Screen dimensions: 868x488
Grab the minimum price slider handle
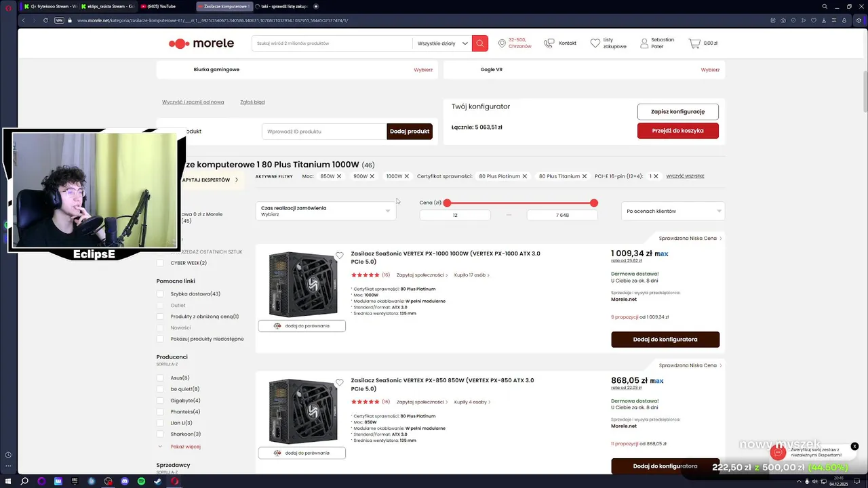click(x=447, y=203)
